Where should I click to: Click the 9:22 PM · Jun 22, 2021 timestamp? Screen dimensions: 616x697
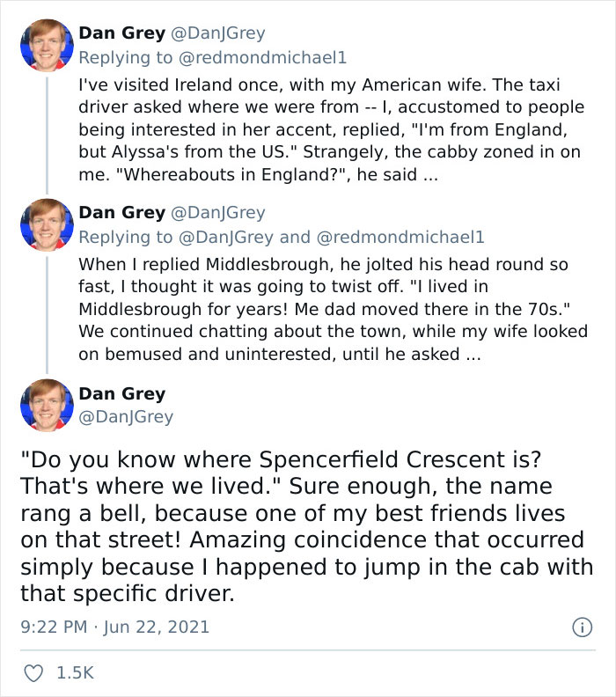(114, 627)
